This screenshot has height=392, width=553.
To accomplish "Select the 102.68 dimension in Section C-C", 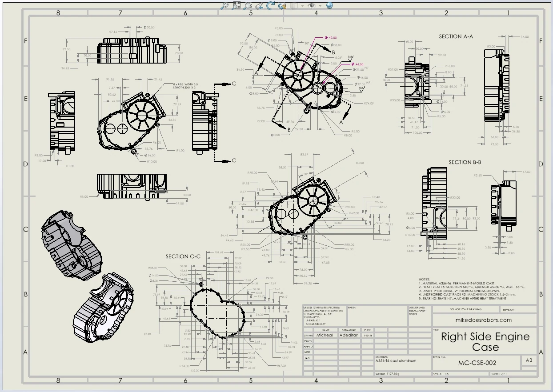I will click(219, 252).
